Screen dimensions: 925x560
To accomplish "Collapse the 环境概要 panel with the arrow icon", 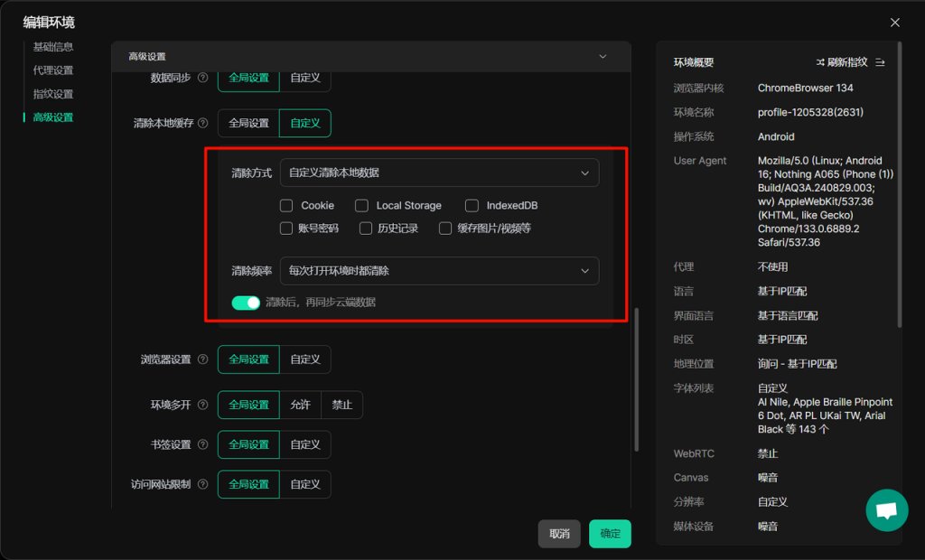I will click(x=881, y=62).
